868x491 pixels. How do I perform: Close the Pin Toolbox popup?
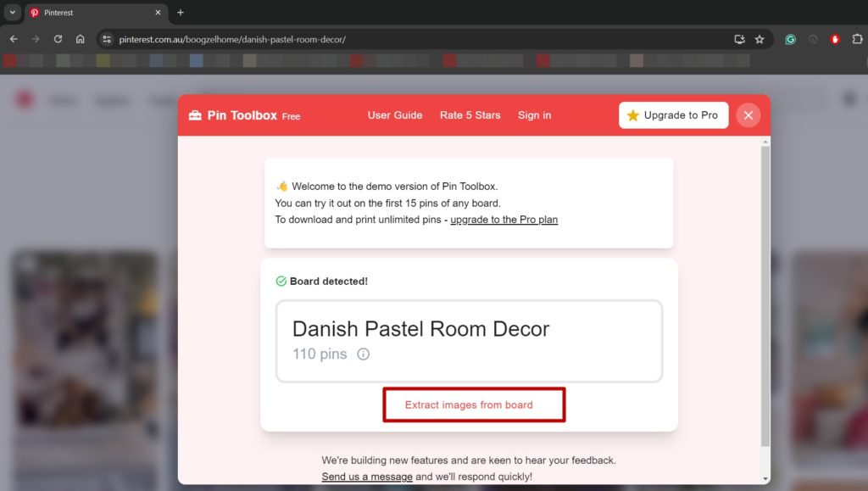(748, 115)
